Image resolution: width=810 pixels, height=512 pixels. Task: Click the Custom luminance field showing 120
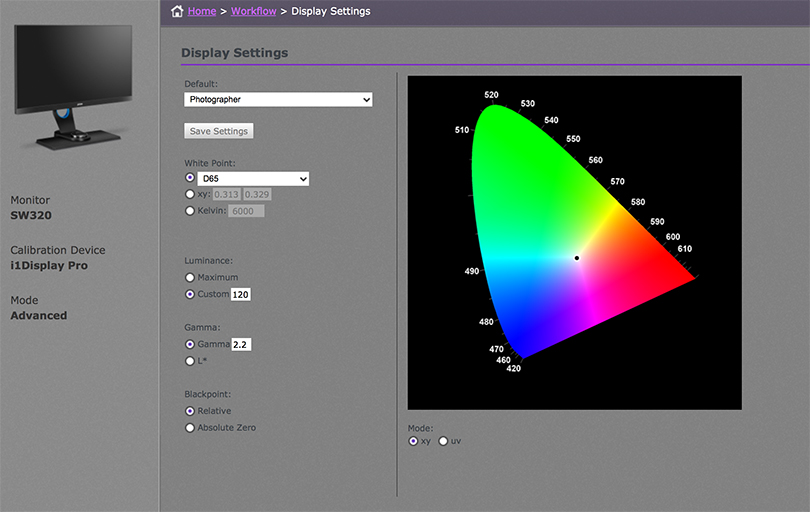click(241, 294)
